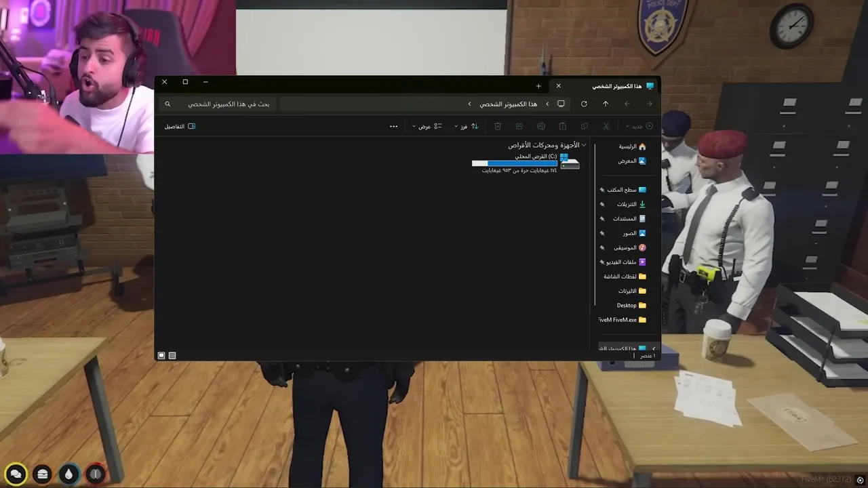The height and width of the screenshot is (488, 868).
Task: Refresh the current Explorer view
Action: coord(584,104)
